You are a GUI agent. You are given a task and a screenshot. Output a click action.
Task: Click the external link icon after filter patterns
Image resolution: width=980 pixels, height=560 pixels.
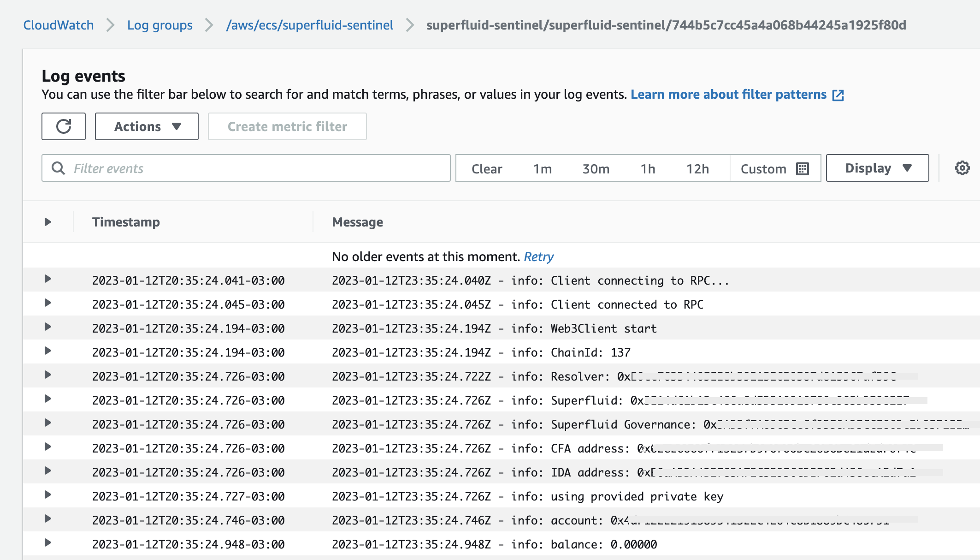point(838,95)
